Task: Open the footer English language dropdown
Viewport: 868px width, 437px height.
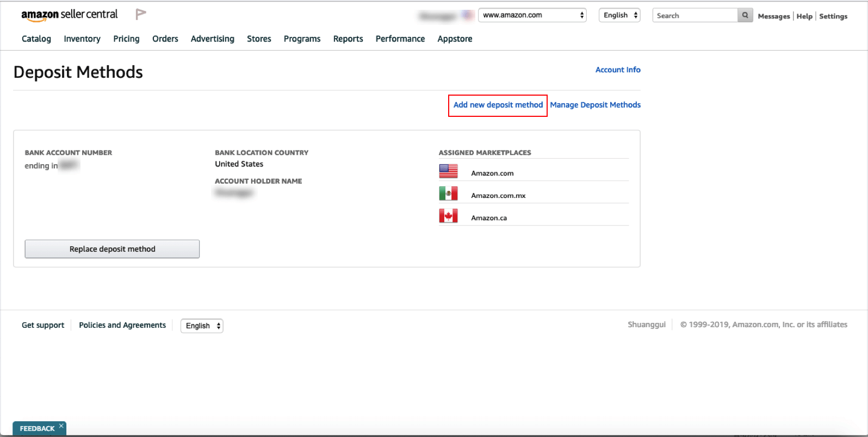Action: 202,326
